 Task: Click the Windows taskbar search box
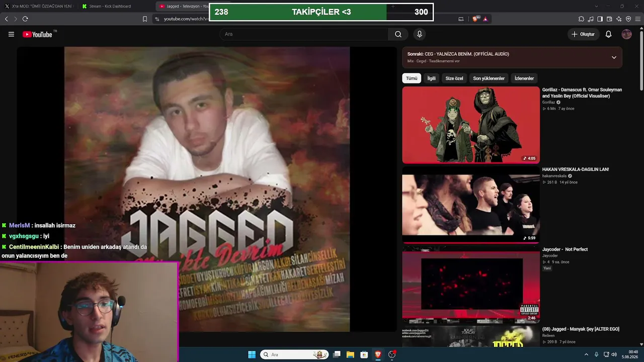pos(294,354)
